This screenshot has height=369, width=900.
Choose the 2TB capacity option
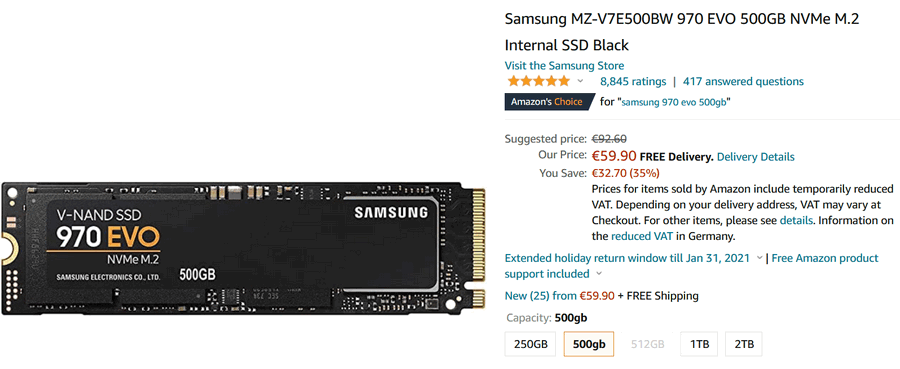(x=744, y=344)
